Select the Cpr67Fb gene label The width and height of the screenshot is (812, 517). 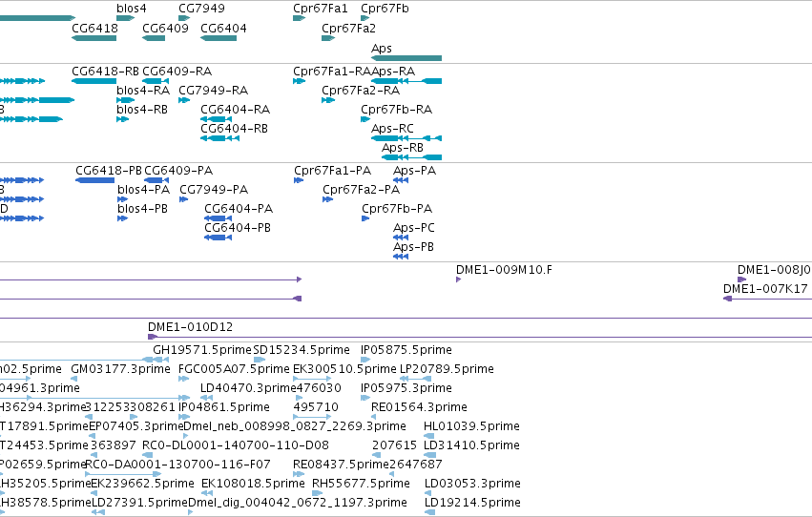tap(385, 9)
